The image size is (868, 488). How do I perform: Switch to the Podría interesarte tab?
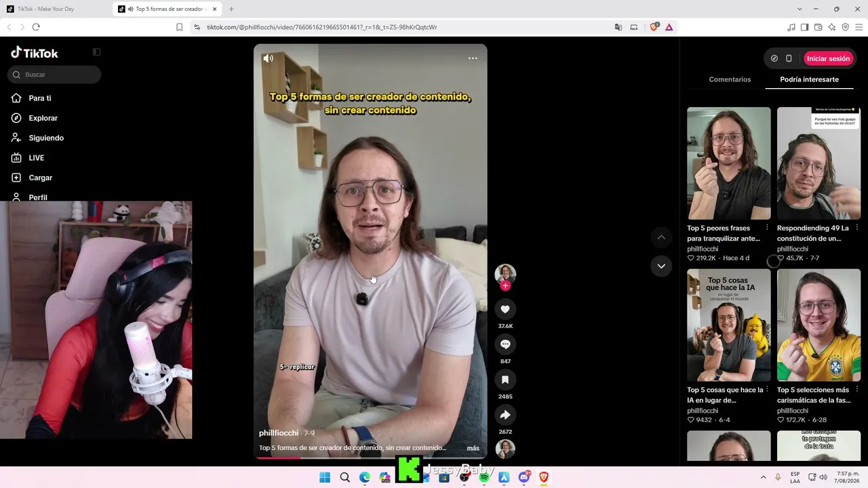809,79
